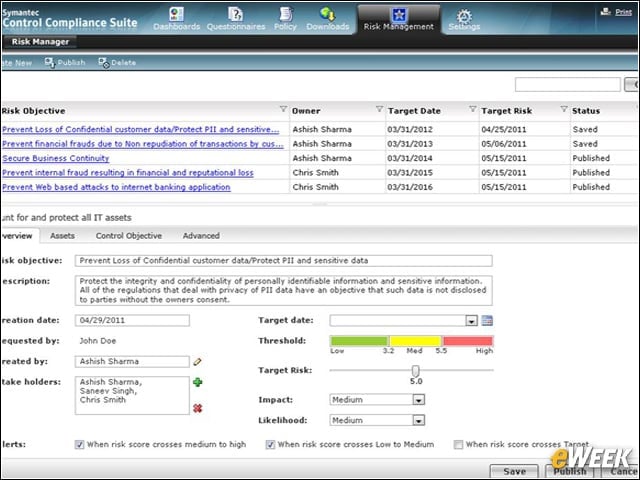Viewport: 640px width, 480px height.
Task: Click the 03/31/2014 target date cell
Action: point(409,158)
